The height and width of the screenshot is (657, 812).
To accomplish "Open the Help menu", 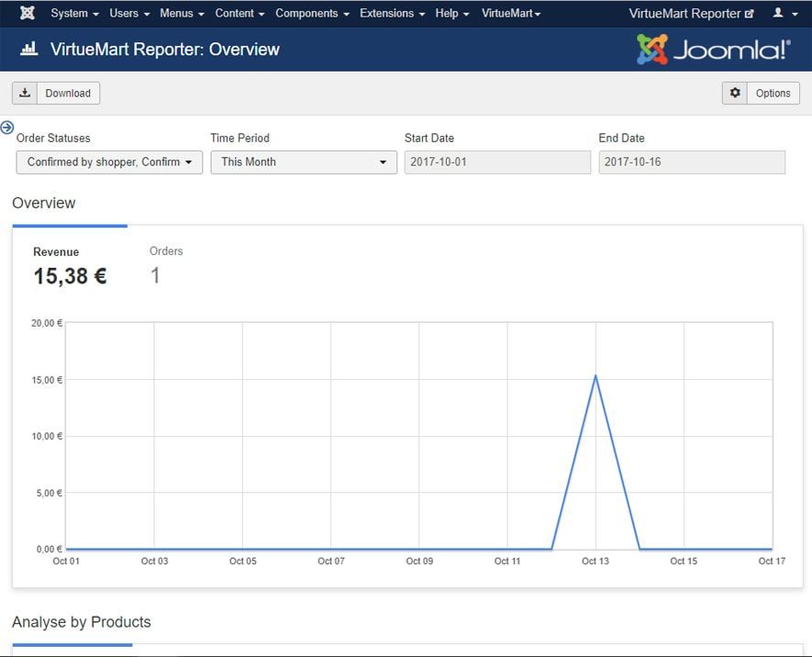I will (x=452, y=13).
